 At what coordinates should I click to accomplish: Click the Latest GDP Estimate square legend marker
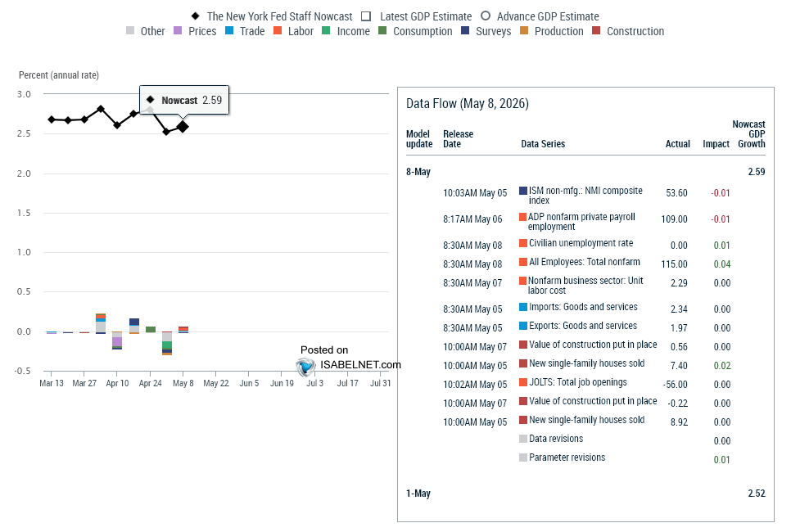coord(366,16)
